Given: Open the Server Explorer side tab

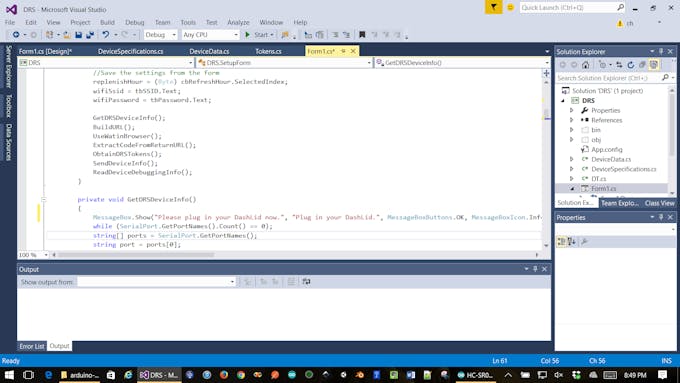Looking at the screenshot, I should click(x=8, y=66).
